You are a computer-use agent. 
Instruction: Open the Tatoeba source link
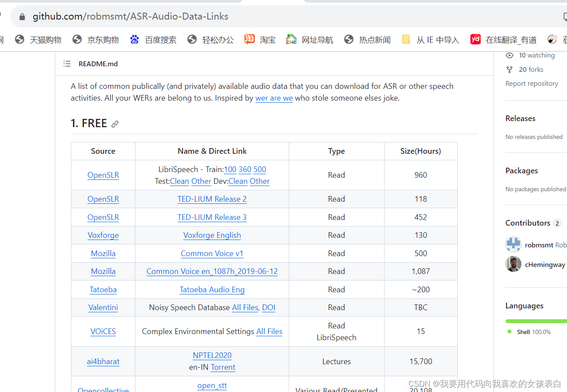pos(103,290)
